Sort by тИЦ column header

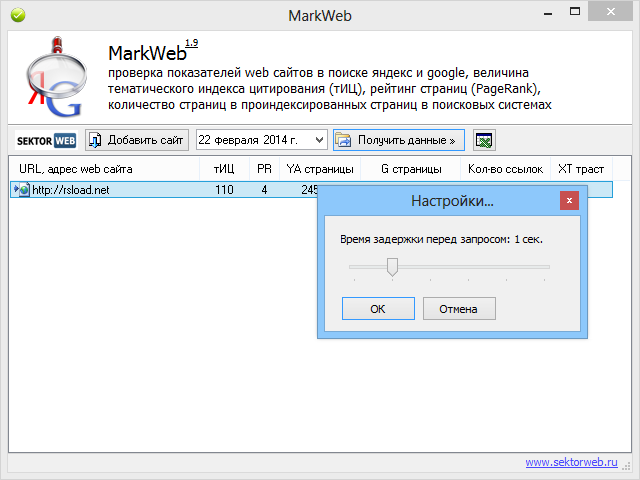(224, 169)
